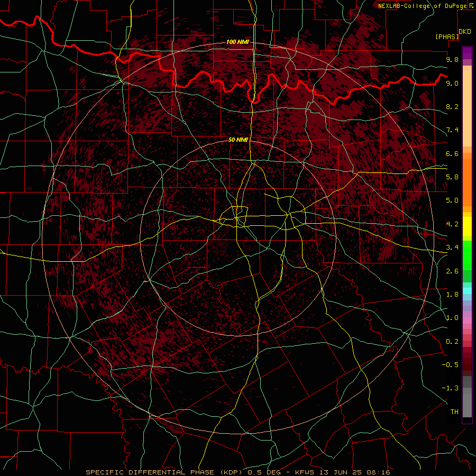This screenshot has width=476, height=476.
Task: Click the DKD label near the legend
Action: click(465, 32)
